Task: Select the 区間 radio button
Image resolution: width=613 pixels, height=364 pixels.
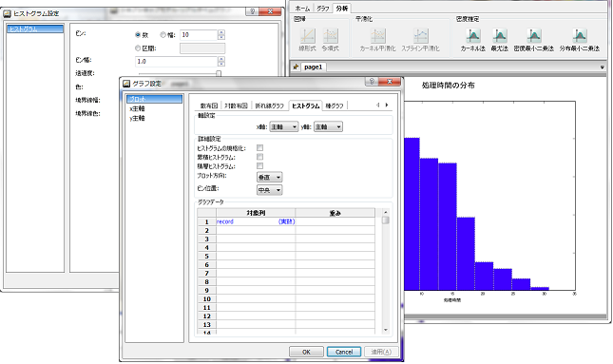Action: 138,48
